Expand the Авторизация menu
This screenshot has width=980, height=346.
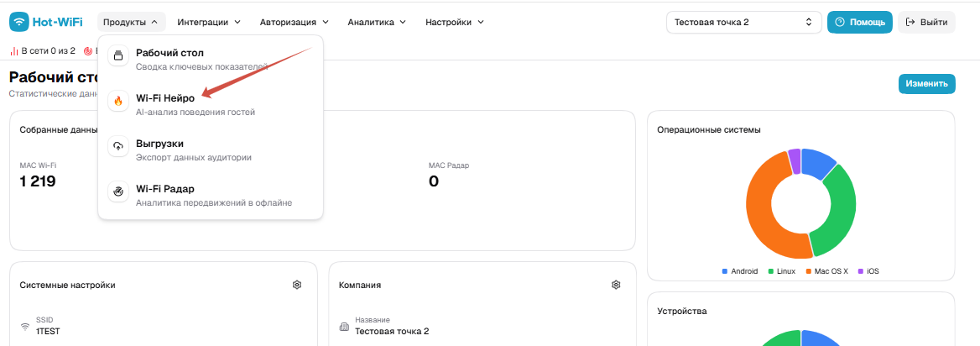click(294, 22)
